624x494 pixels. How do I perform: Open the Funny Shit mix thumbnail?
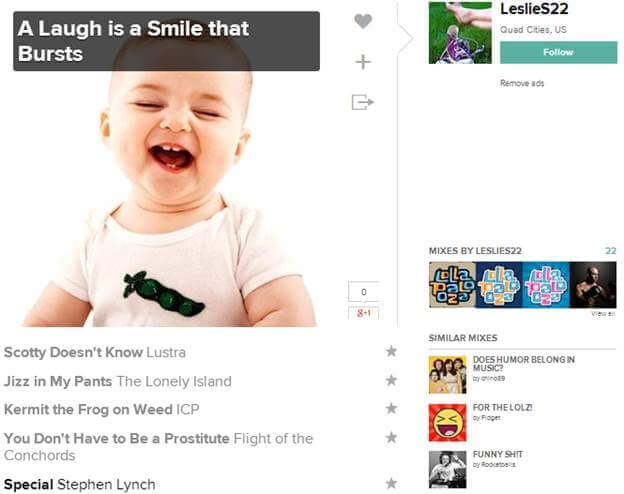447,469
